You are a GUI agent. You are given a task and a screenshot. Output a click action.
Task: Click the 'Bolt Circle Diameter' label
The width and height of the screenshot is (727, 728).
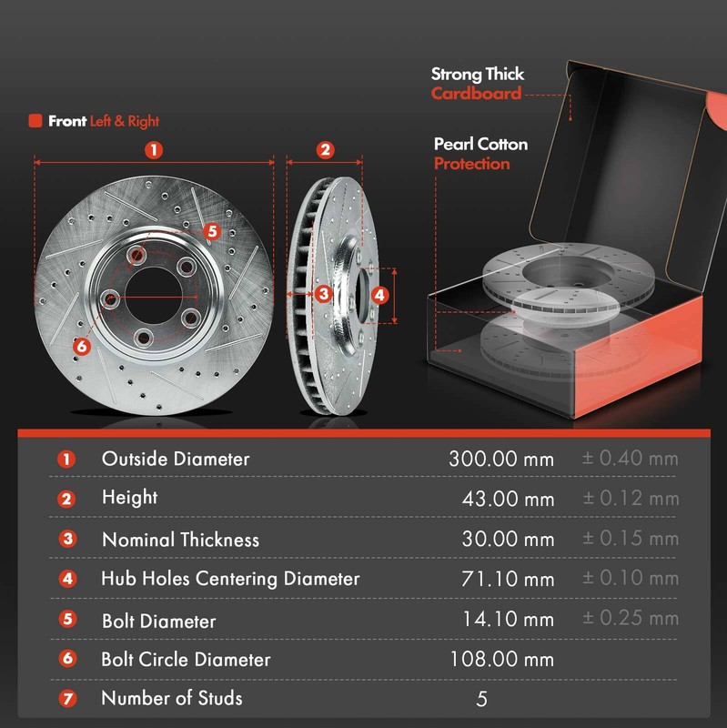(x=186, y=659)
